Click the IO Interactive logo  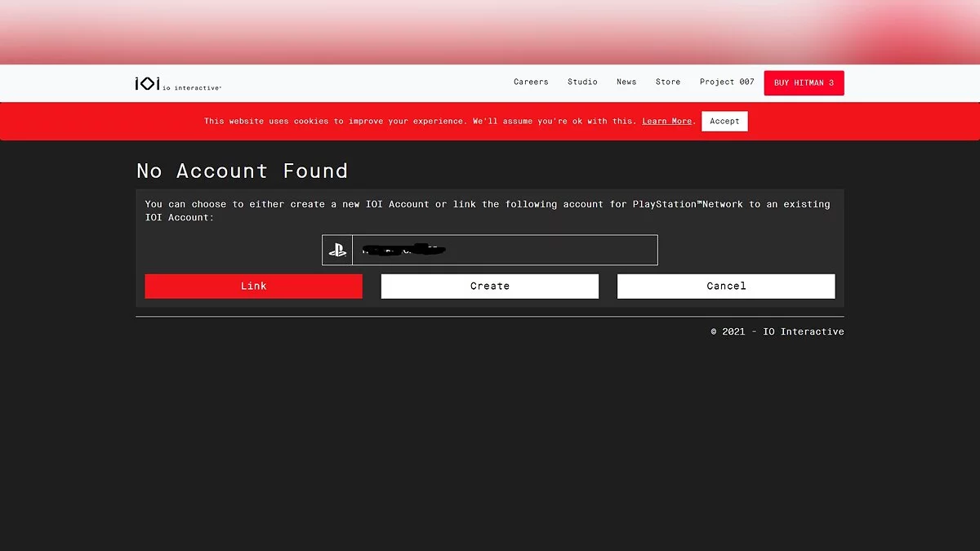pos(178,83)
